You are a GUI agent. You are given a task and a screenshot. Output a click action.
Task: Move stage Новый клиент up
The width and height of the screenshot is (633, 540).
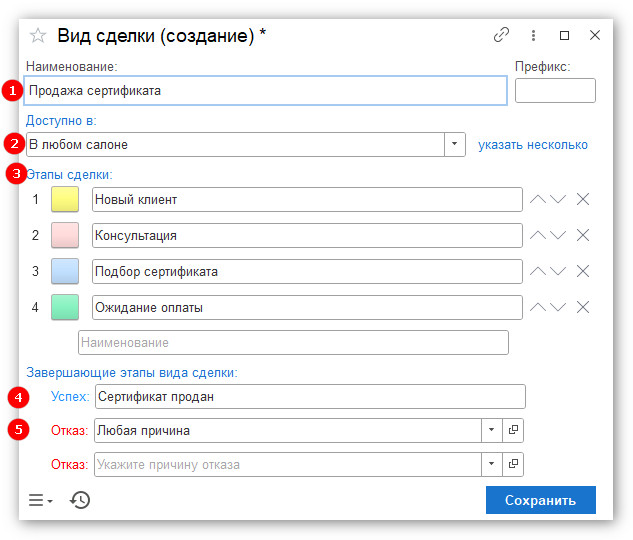click(x=538, y=199)
